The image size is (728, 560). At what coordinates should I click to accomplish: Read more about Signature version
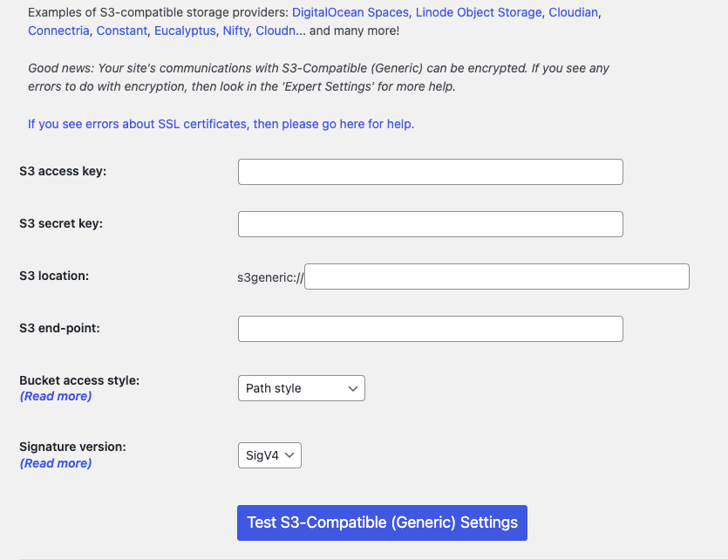pos(56,463)
